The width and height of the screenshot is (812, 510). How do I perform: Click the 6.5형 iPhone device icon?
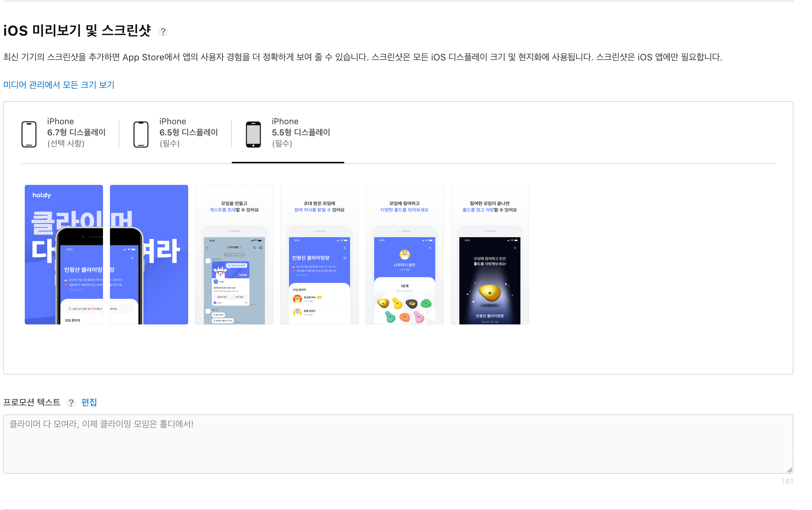pyautogui.click(x=141, y=134)
